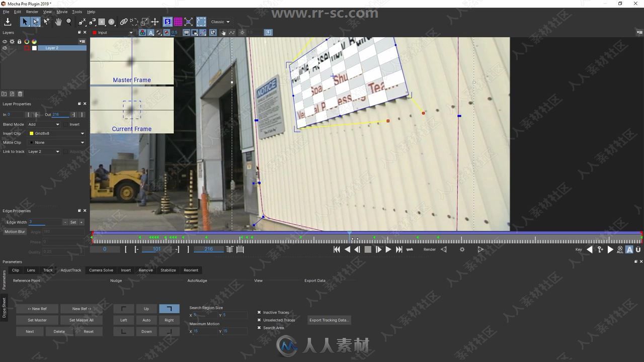Click the chain Attach Layer tool
The height and width of the screenshot is (362, 644).
pyautogui.click(x=123, y=22)
